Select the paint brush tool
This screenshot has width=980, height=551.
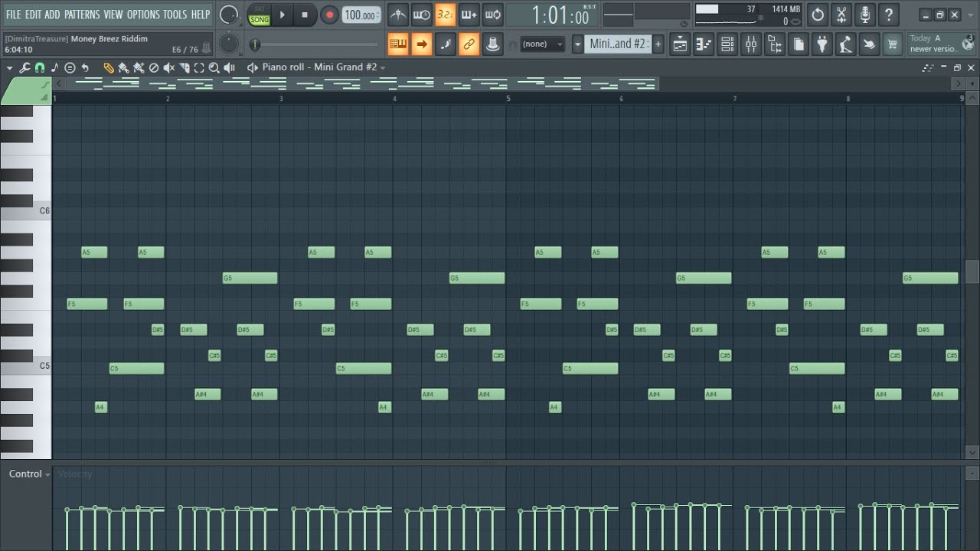coord(123,67)
